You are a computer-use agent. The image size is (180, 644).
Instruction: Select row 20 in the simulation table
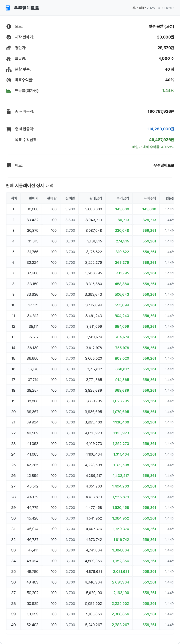90,412
